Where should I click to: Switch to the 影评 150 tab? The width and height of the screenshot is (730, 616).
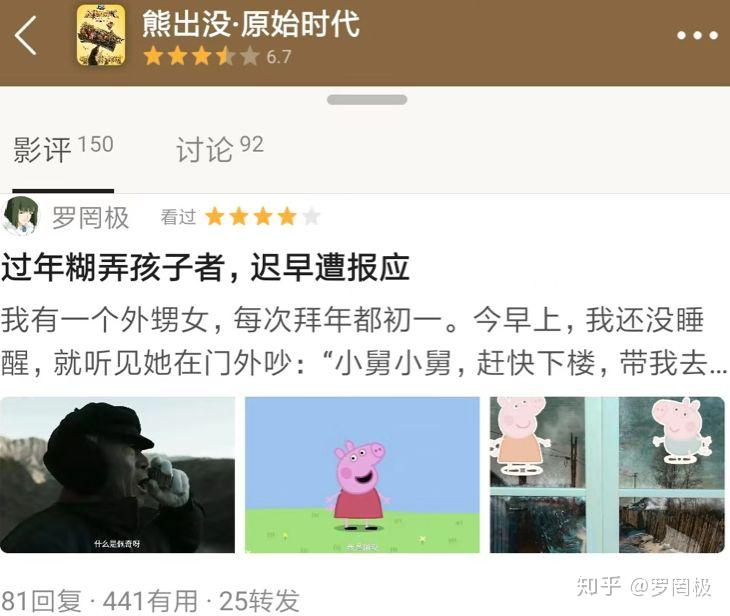point(63,149)
